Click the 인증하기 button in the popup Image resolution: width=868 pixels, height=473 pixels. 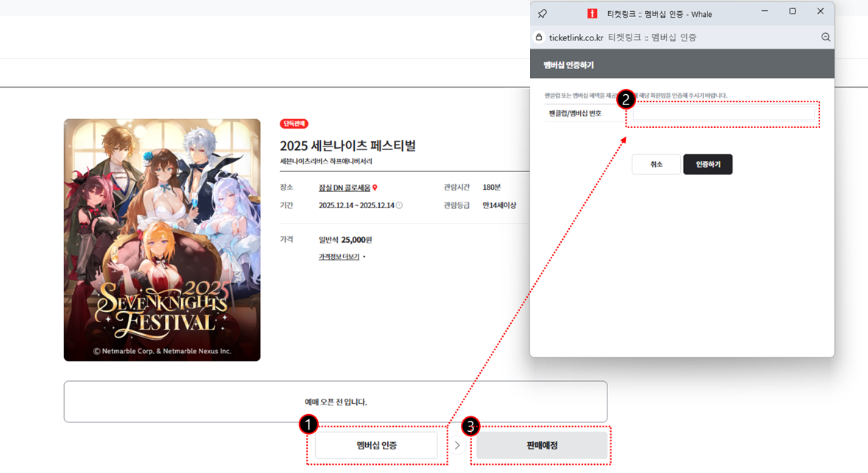point(708,164)
